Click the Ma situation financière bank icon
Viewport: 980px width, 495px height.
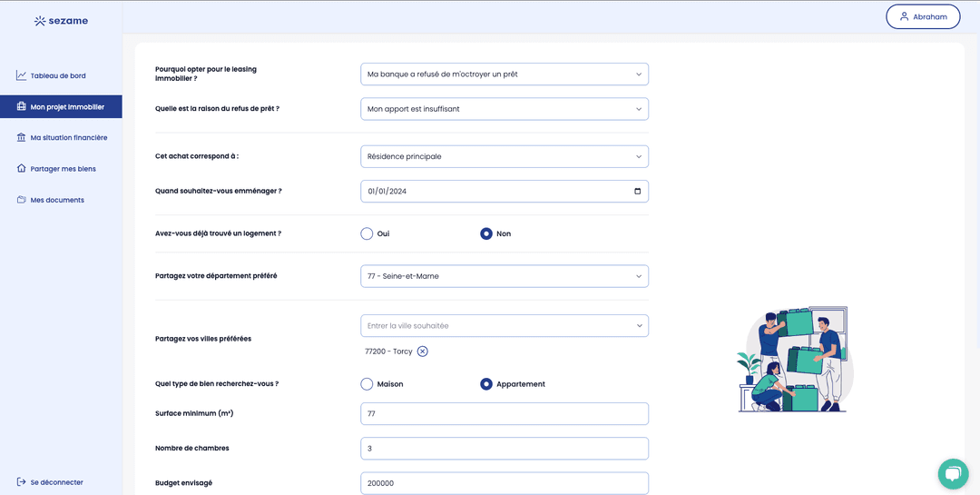point(21,137)
